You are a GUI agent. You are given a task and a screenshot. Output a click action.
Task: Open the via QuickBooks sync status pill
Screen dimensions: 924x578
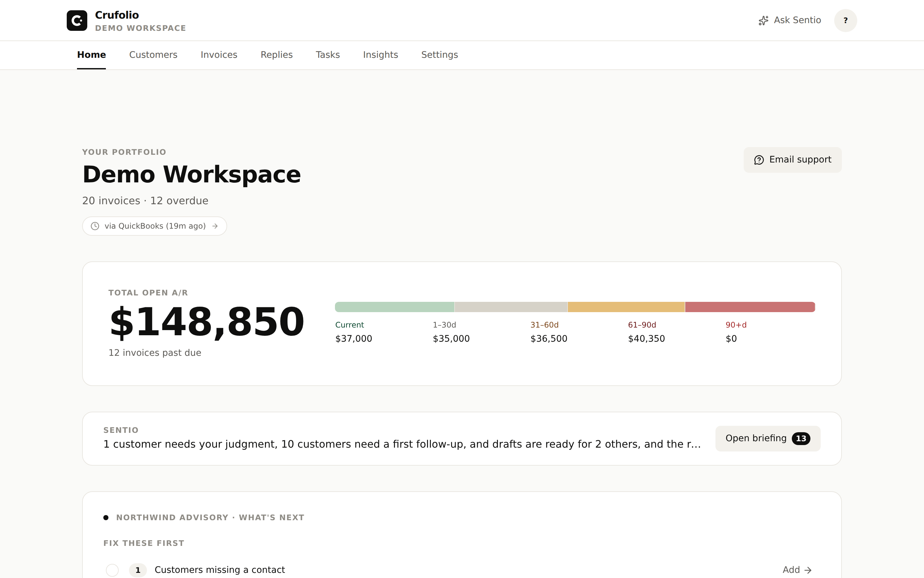pyautogui.click(x=154, y=226)
